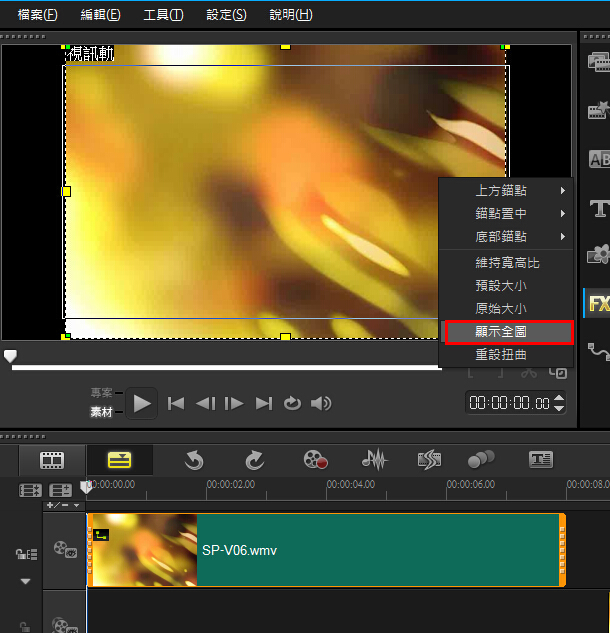Screen dimensions: 610x633
Task: Select the SP-V06.wmv clip thumbnail
Action: click(x=145, y=550)
